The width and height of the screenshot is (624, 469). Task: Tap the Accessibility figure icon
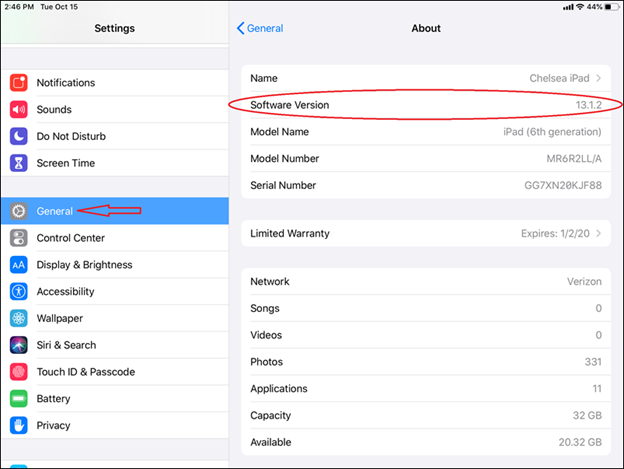[19, 292]
